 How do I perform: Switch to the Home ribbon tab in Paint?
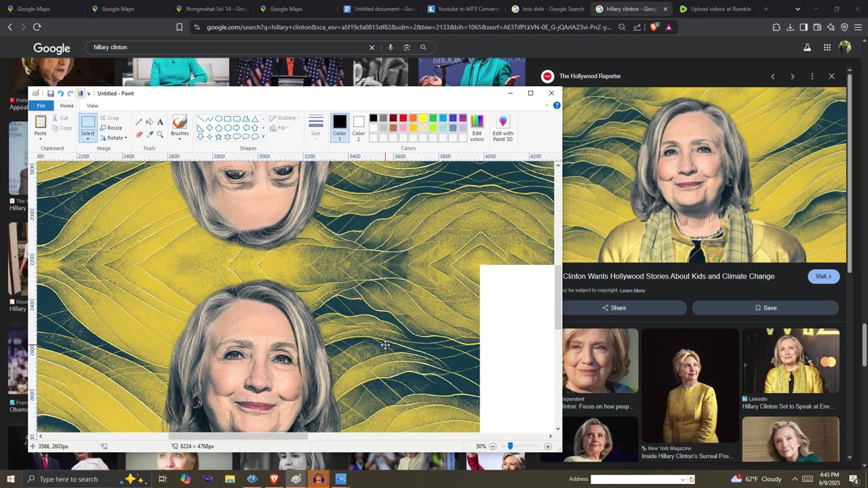click(x=66, y=106)
